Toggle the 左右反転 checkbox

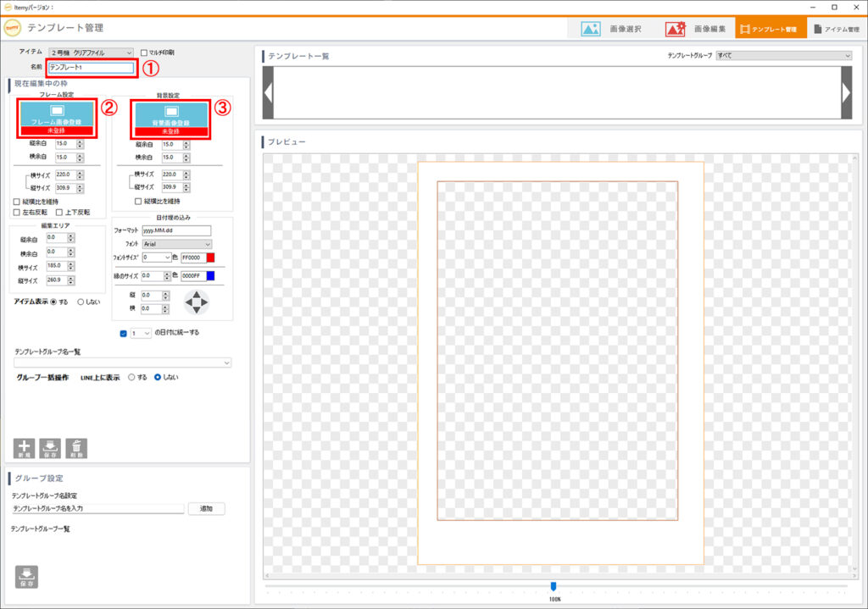pyautogui.click(x=17, y=212)
